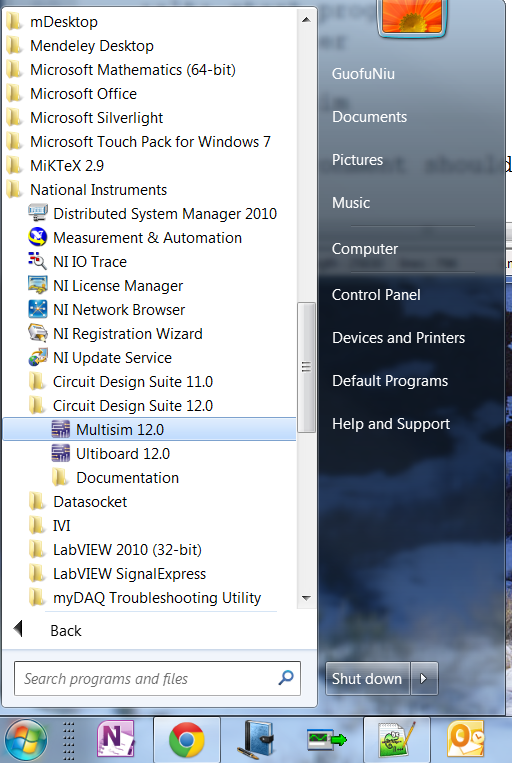Collapse the National Instruments folder
Image resolution: width=512 pixels, height=763 pixels.
[x=87, y=190]
